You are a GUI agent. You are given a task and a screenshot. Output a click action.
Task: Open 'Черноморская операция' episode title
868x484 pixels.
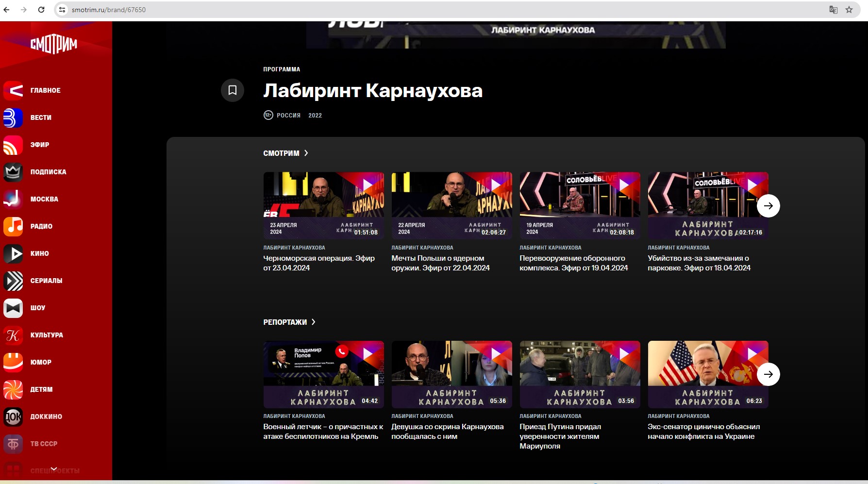coord(319,263)
